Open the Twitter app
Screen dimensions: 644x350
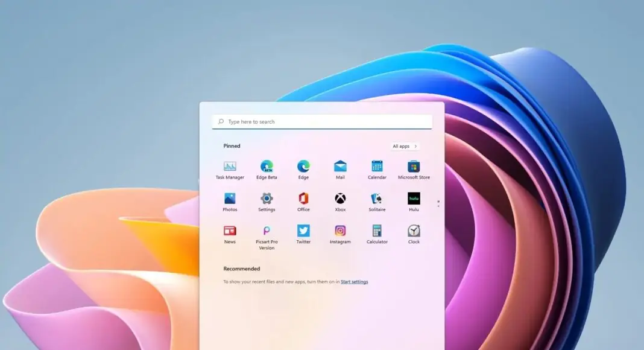point(303,231)
